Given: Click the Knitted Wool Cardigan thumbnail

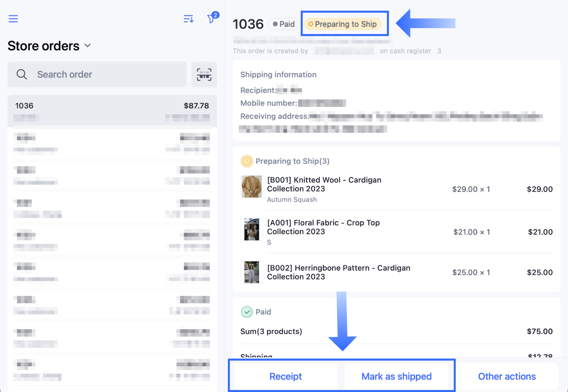Looking at the screenshot, I should 252,187.
